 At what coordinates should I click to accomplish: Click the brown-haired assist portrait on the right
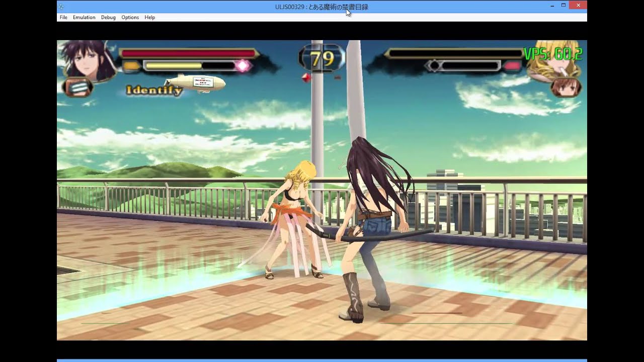point(566,87)
